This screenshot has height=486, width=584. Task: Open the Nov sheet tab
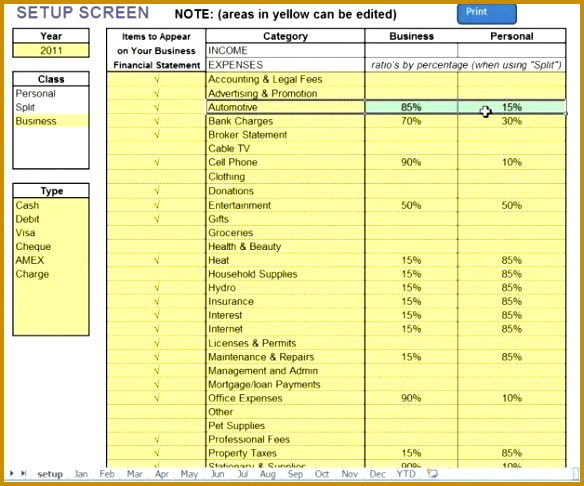click(x=349, y=474)
